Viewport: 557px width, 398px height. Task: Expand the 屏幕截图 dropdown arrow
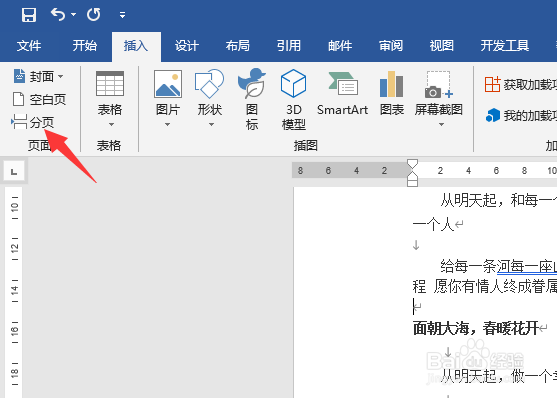point(441,124)
